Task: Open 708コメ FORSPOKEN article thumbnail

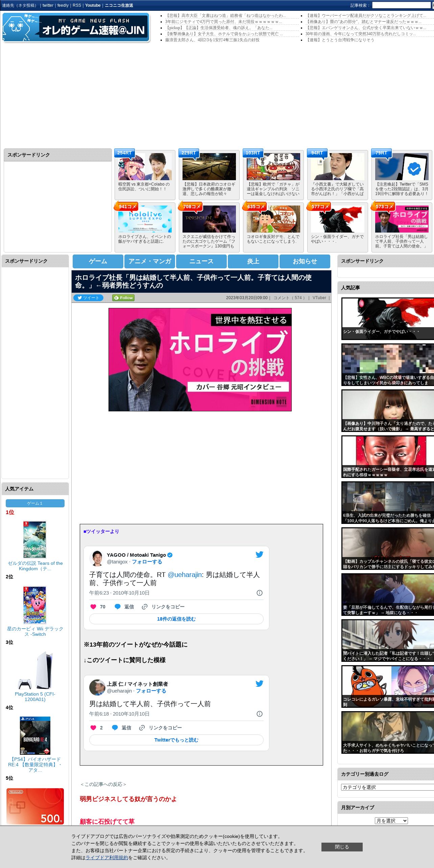Action: point(209,219)
